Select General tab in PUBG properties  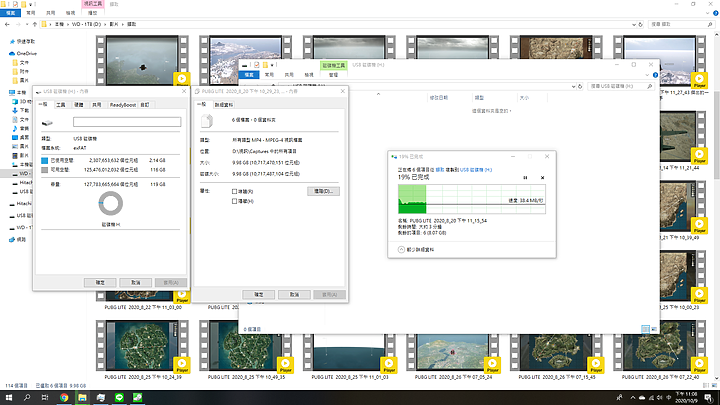202,104
